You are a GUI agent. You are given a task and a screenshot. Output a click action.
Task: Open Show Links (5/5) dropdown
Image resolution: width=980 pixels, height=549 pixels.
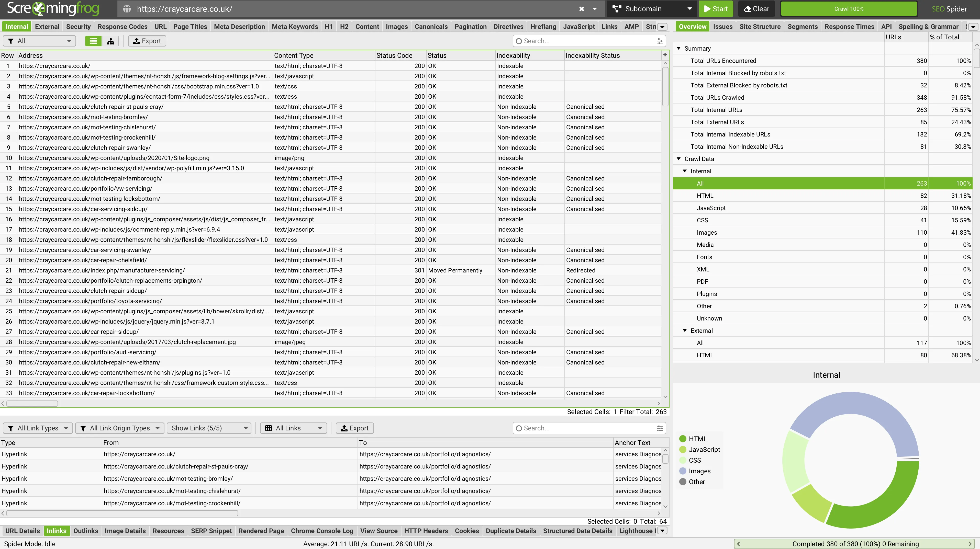click(209, 428)
